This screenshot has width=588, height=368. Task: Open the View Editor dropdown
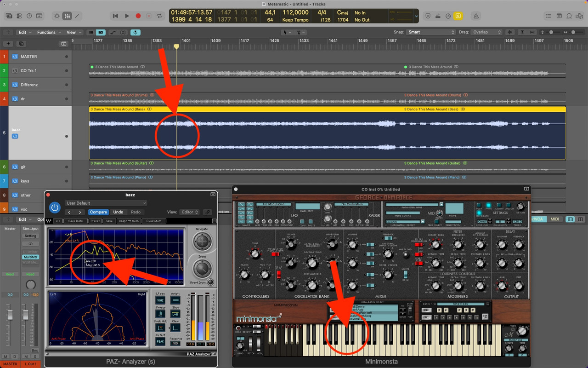coord(189,212)
